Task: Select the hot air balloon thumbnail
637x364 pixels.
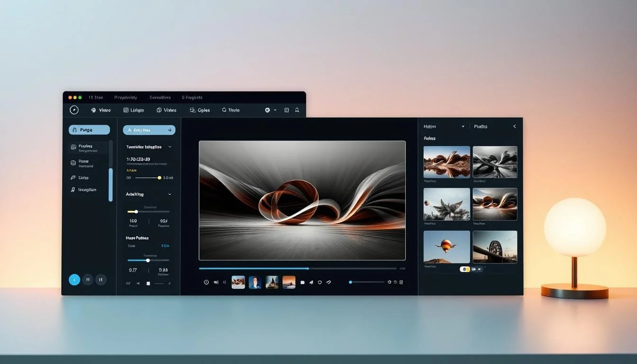Action: pyautogui.click(x=446, y=247)
